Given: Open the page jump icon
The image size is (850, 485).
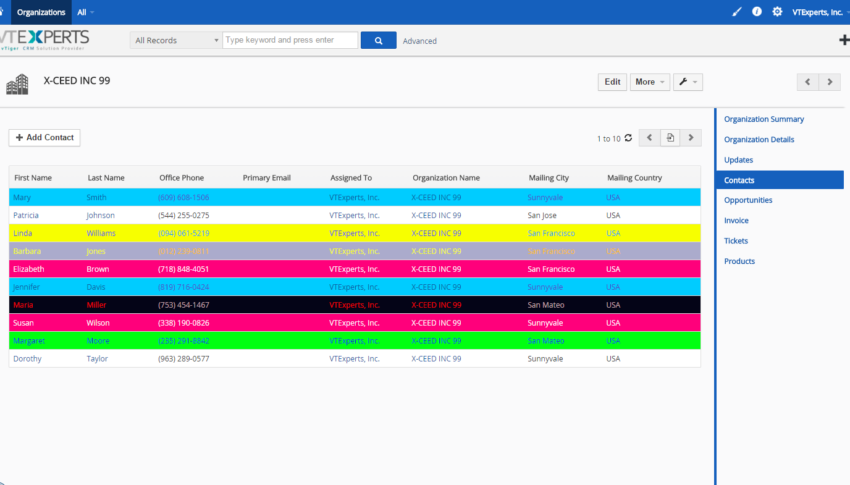Looking at the screenshot, I should [670, 138].
